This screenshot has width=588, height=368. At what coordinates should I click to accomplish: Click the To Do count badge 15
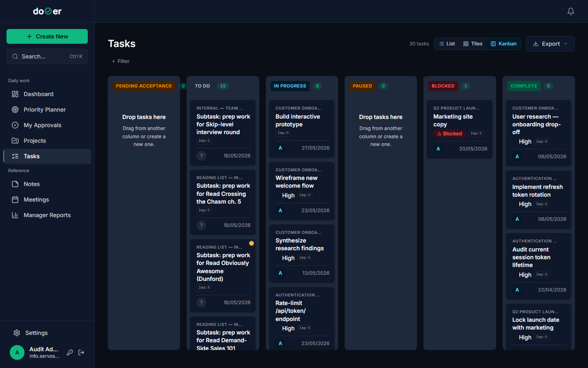click(x=223, y=86)
